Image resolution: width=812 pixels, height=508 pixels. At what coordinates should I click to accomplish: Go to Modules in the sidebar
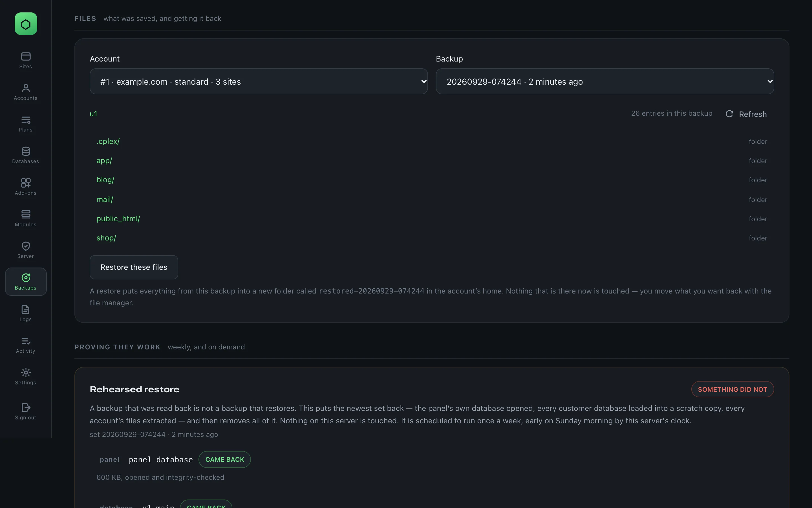coord(26,218)
